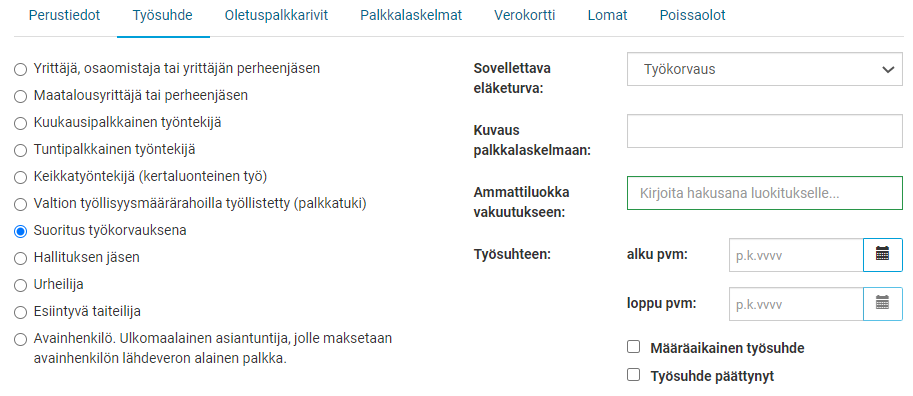Click the Ammattiluokka vakuutukseen search field
The height and width of the screenshot is (396, 913).
(x=765, y=193)
